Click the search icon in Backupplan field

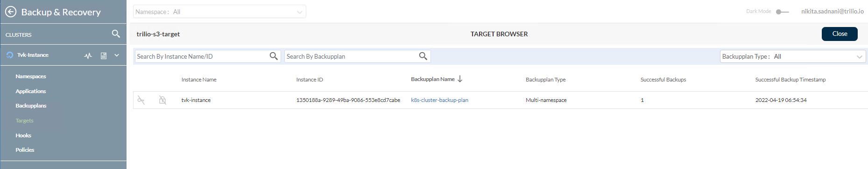[x=423, y=56]
